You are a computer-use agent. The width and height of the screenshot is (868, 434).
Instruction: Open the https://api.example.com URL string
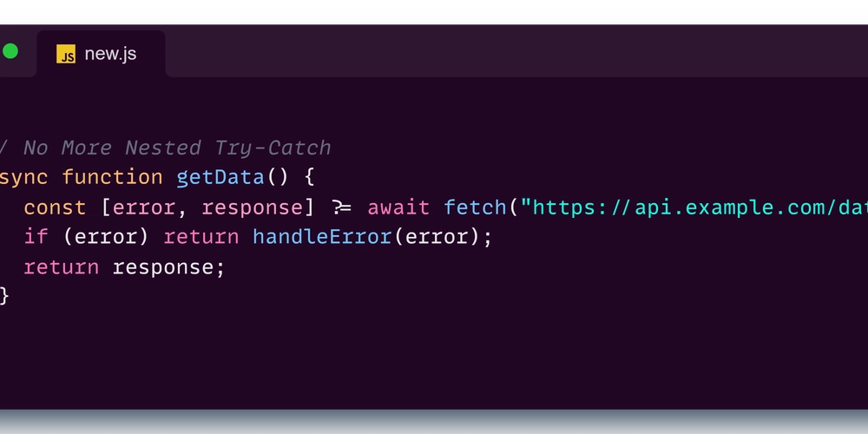pos(694,207)
